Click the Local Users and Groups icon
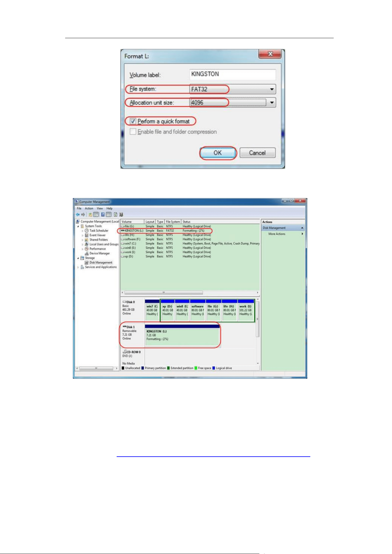 click(87, 244)
